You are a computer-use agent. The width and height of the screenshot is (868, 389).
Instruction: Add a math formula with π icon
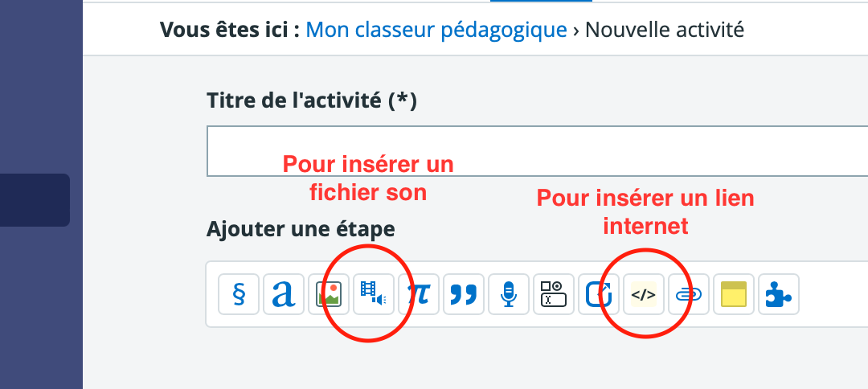[419, 294]
